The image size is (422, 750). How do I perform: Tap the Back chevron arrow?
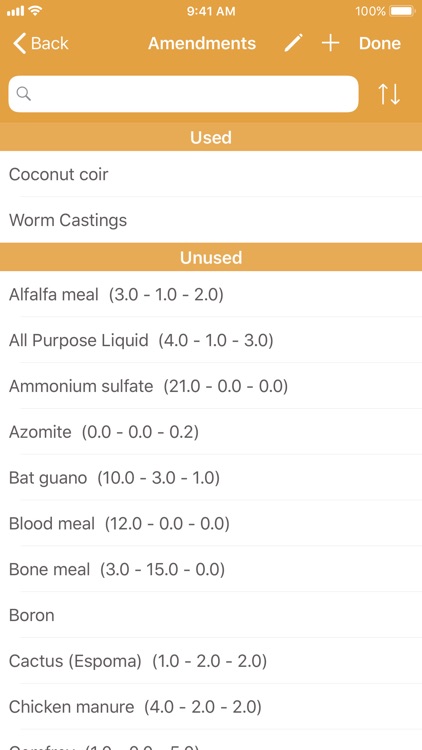tap(20, 43)
